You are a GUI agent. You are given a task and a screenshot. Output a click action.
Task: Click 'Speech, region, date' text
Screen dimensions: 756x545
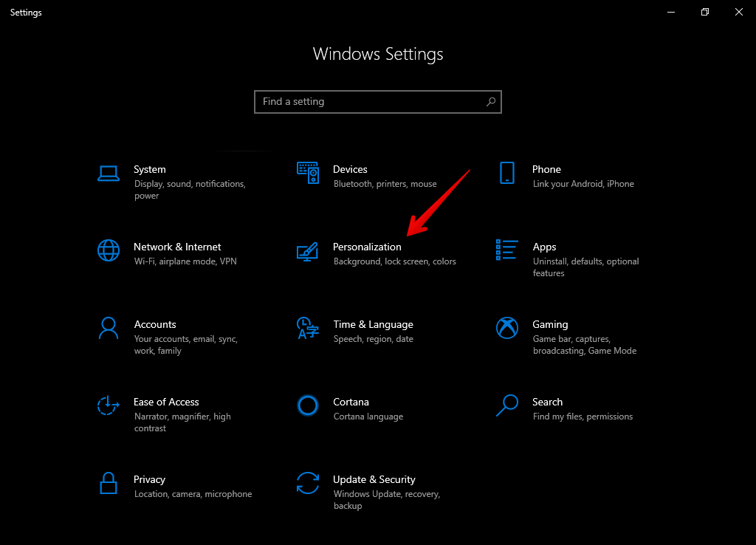pos(373,340)
